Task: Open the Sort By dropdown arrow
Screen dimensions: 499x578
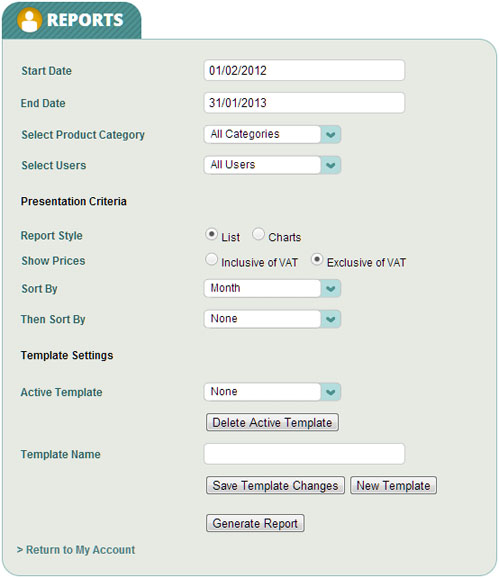Action: pos(331,289)
